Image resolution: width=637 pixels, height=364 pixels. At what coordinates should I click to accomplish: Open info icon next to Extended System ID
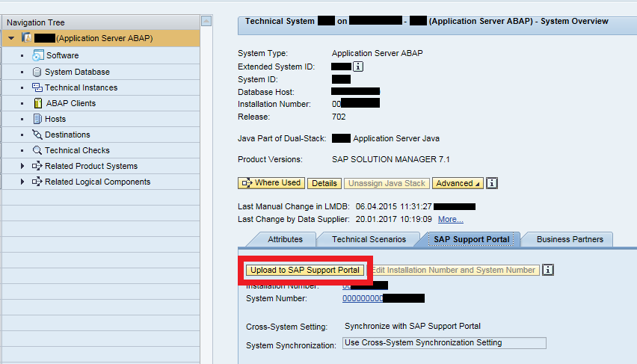[358, 67]
